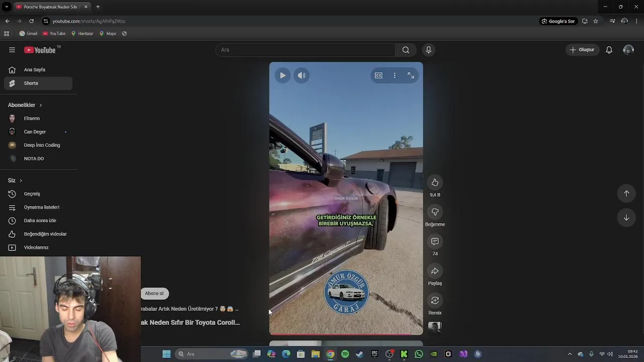
Task: Open the YouTube bookmark in bookmarks bar
Action: (54, 34)
